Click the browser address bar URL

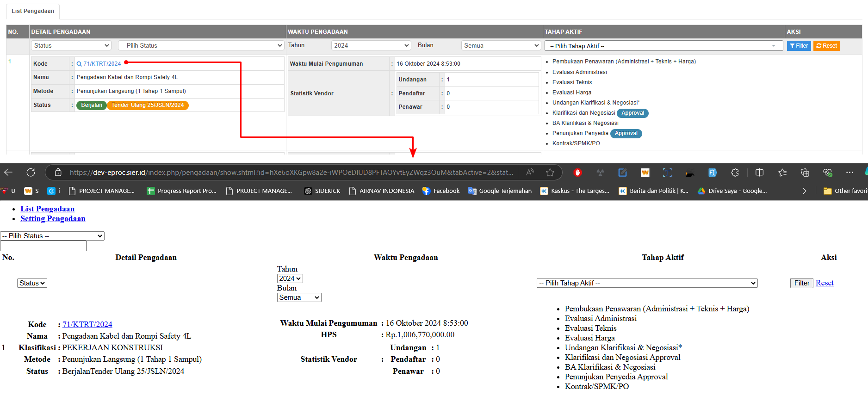291,173
